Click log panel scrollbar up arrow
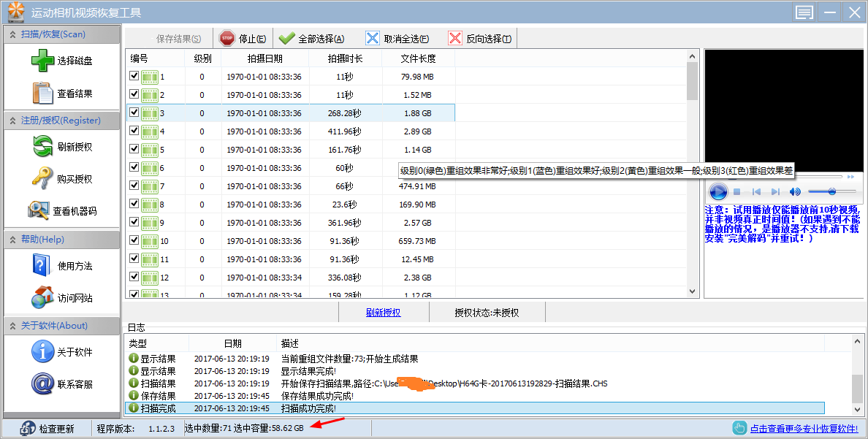This screenshot has height=439, width=868. pyautogui.click(x=858, y=341)
